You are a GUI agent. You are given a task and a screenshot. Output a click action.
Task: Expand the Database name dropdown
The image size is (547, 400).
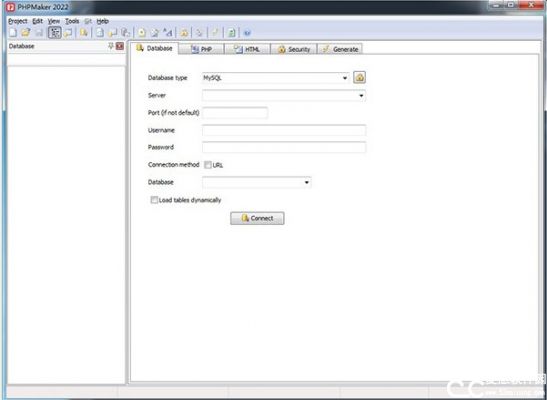click(x=307, y=182)
